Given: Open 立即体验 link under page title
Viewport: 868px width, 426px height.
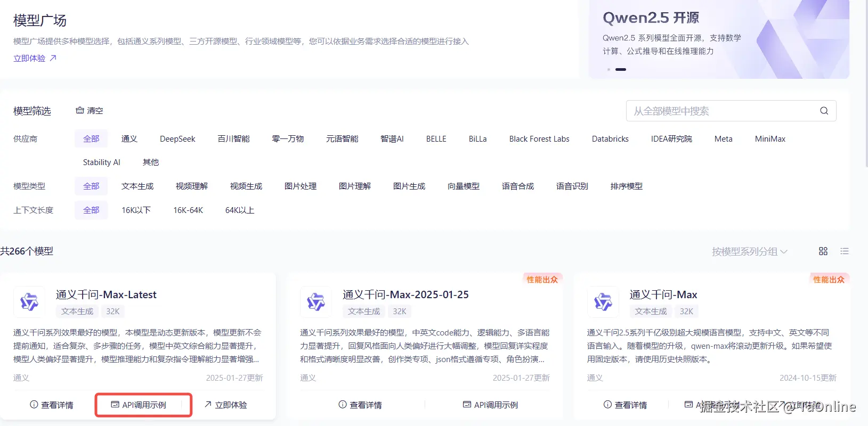Looking at the screenshot, I should click(x=35, y=58).
